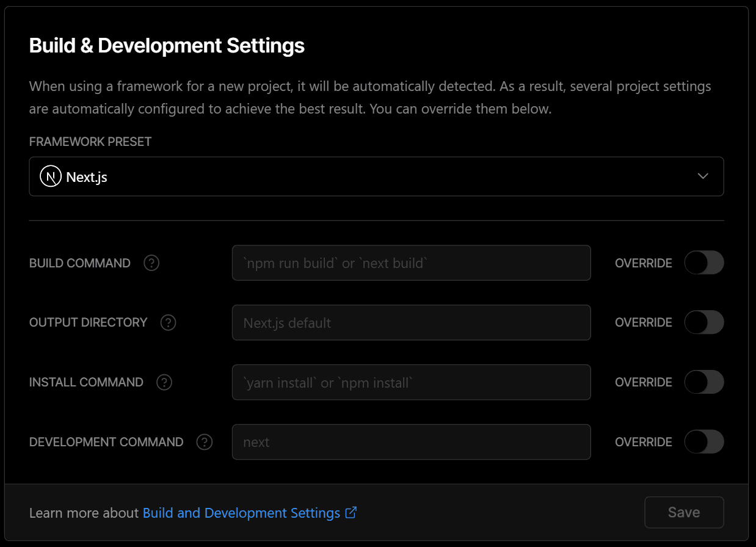Enable the Build Command override toggle

[704, 263]
